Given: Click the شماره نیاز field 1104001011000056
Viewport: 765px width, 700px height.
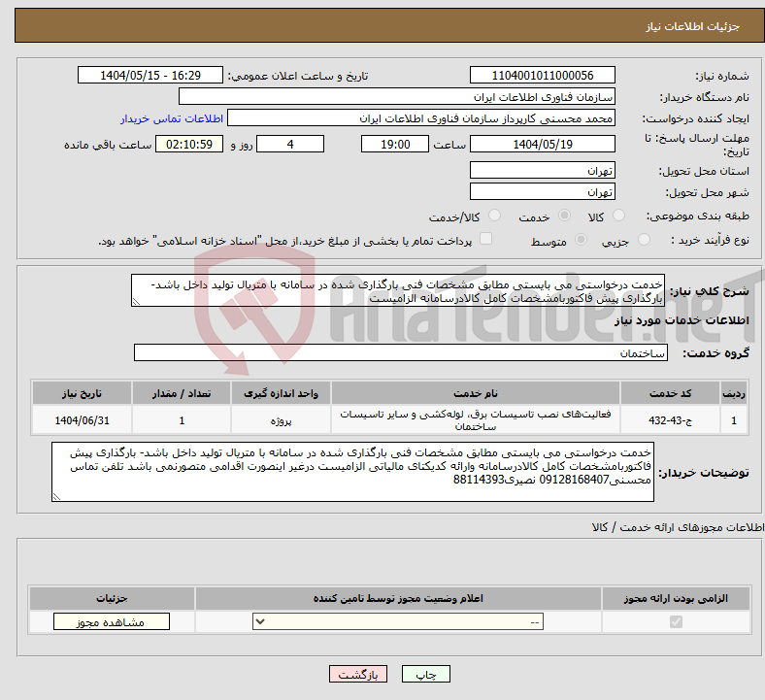Looking at the screenshot, I should 542,75.
